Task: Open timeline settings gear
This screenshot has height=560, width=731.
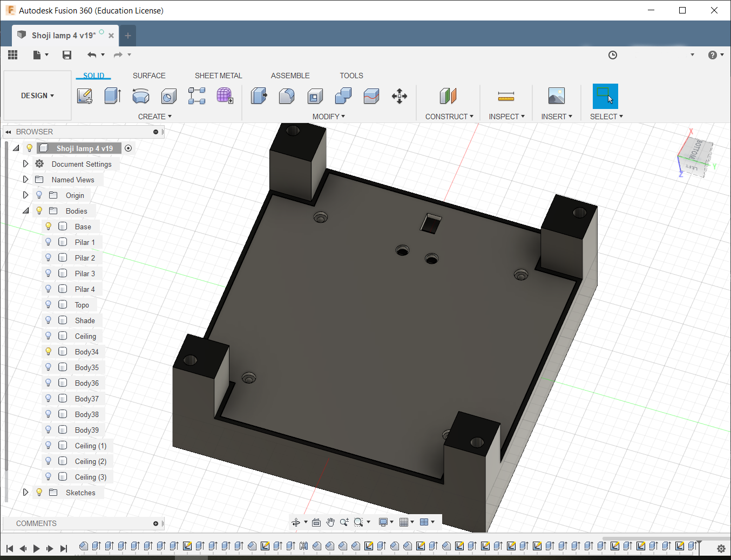Action: pyautogui.click(x=721, y=548)
